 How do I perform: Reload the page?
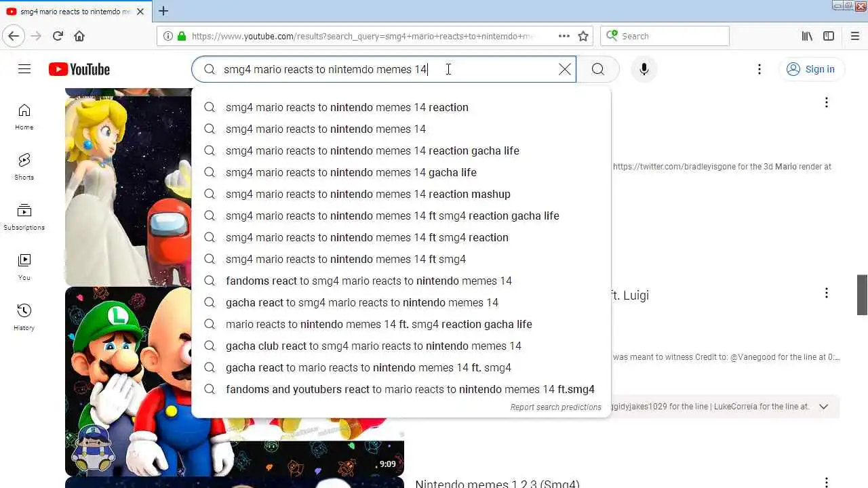point(58,36)
